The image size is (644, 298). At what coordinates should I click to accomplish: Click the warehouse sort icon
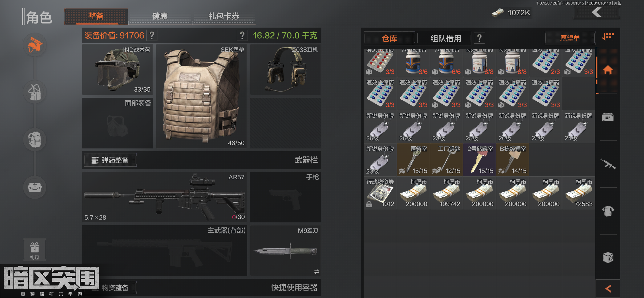[608, 37]
